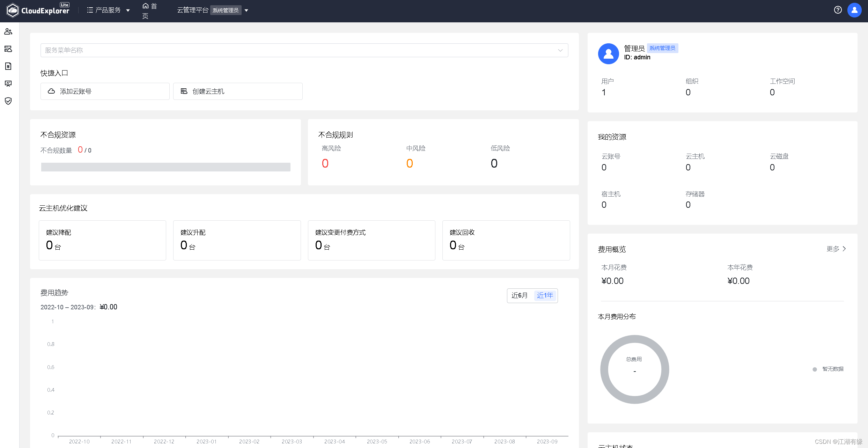
Task: Open the billing sidebar icon
Action: click(8, 66)
